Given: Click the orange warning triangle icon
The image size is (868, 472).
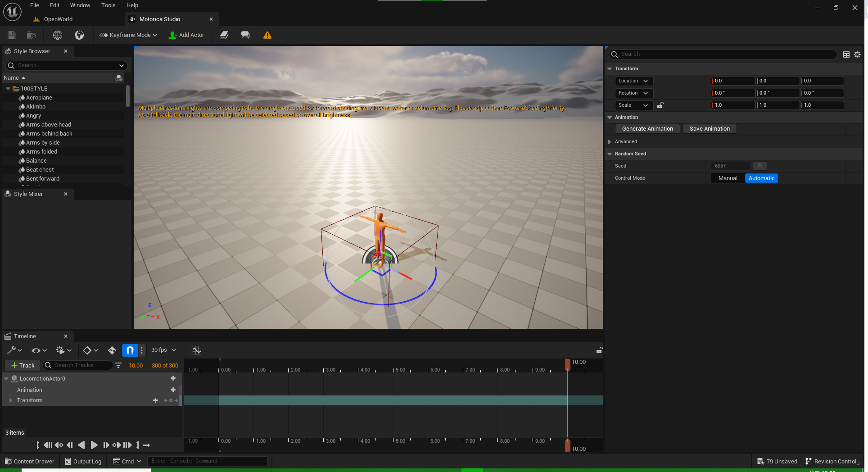Looking at the screenshot, I should pyautogui.click(x=267, y=35).
